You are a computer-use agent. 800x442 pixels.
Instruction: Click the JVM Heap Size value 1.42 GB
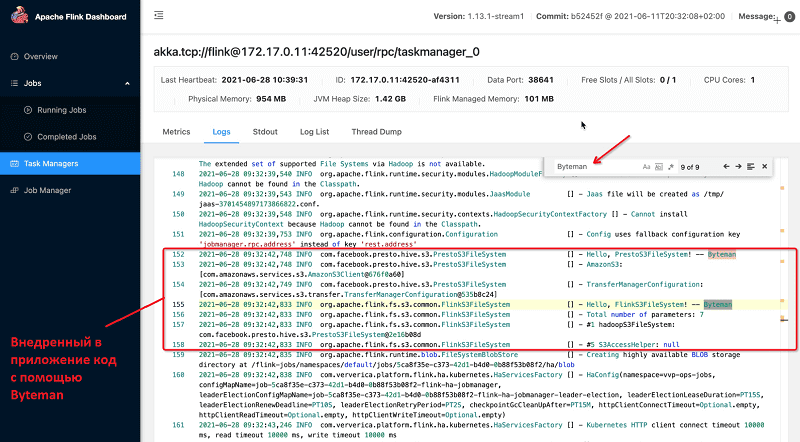pos(390,99)
